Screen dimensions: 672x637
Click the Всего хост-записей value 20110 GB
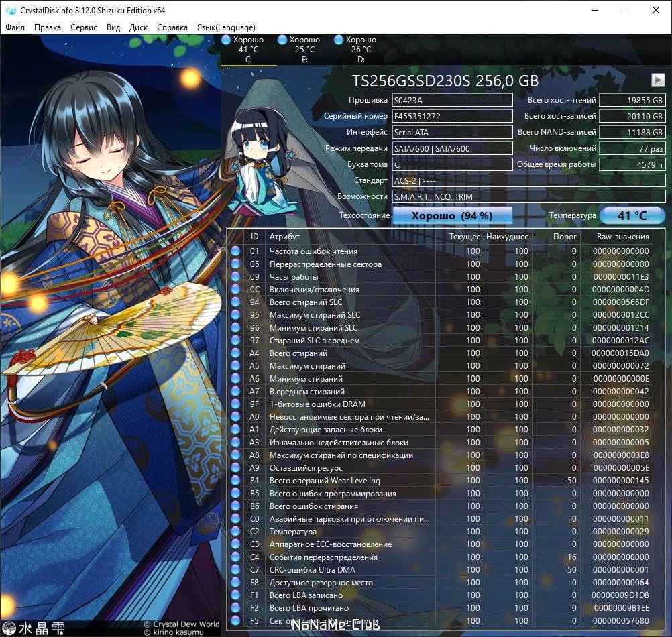point(632,116)
